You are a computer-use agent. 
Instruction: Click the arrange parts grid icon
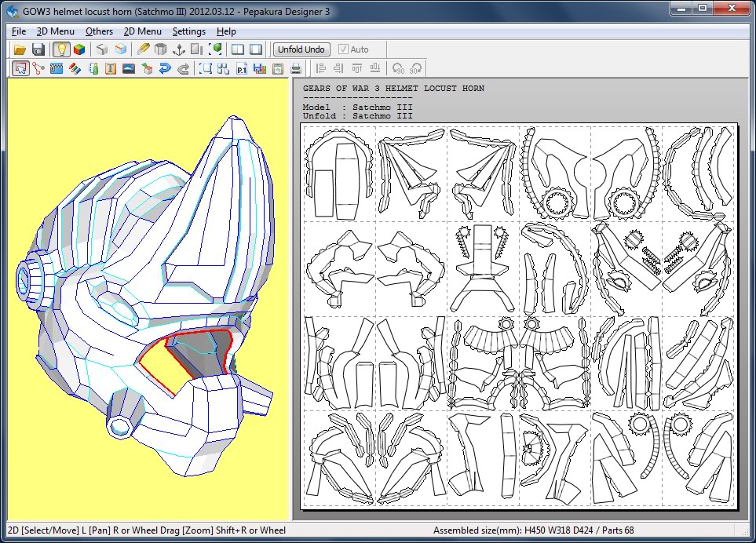[x=224, y=68]
